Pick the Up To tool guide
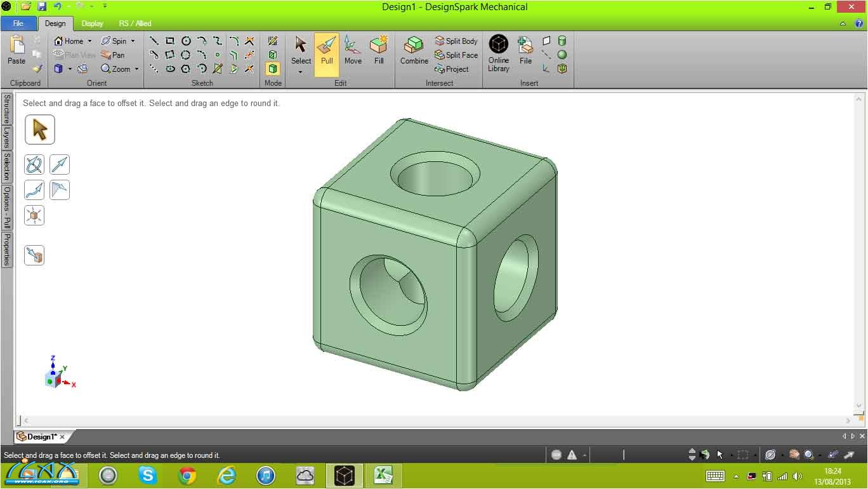Image resolution: width=868 pixels, height=489 pixels. tap(34, 255)
